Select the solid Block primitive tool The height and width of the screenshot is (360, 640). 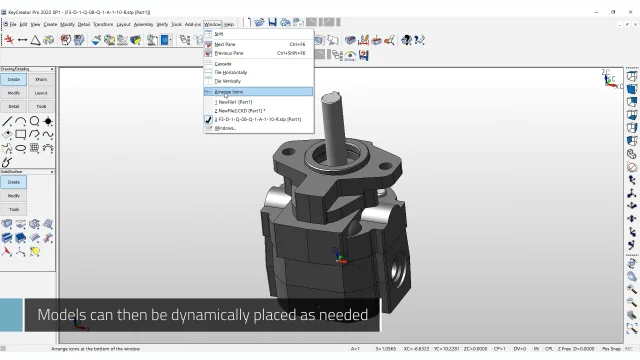(7, 224)
